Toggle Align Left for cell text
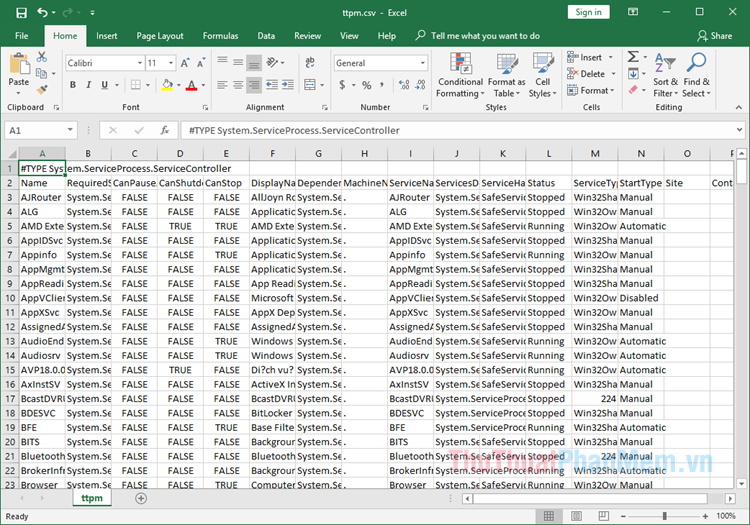750x525 pixels. [222, 85]
